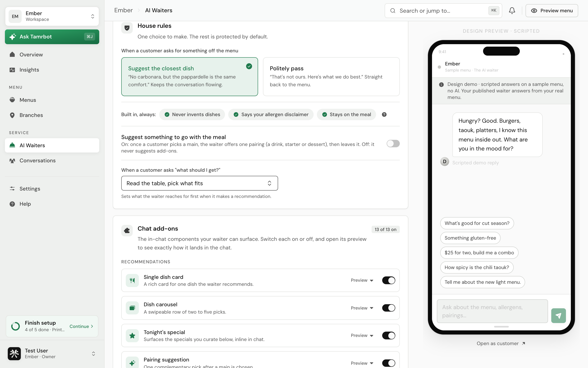Click the Never invents dishes chip

(x=192, y=115)
